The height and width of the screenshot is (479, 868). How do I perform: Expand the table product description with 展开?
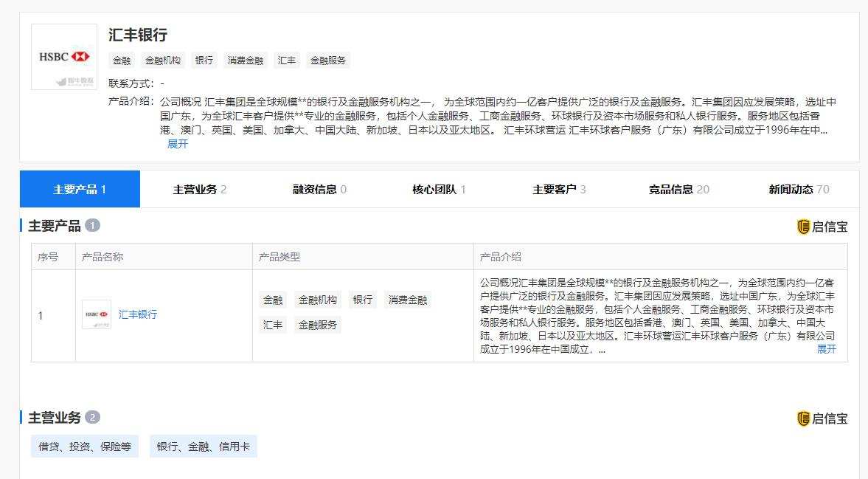click(x=827, y=349)
